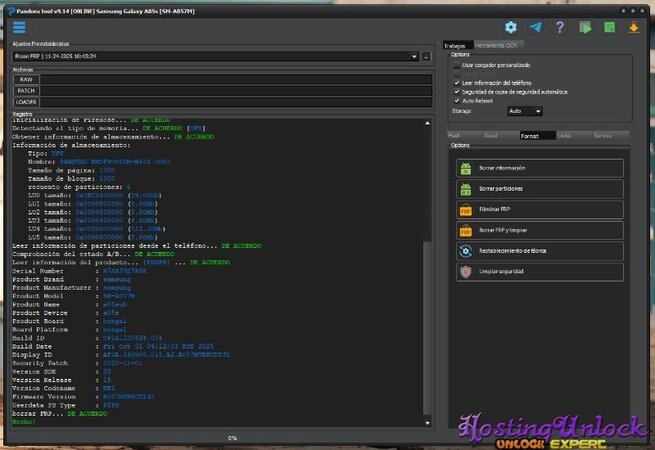Open the hamburger menu icon
The image size is (655, 450).
point(19,27)
